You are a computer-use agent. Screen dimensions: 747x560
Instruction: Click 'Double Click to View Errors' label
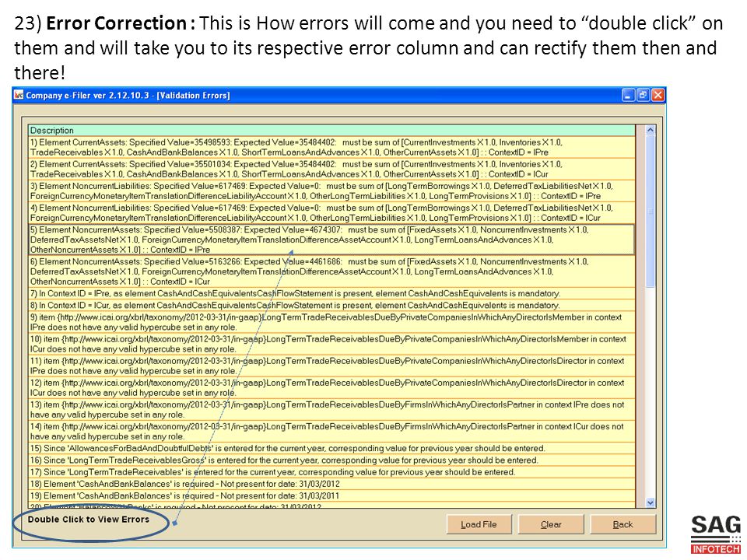89,520
